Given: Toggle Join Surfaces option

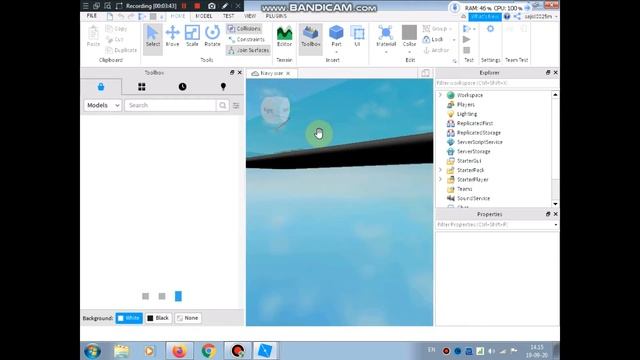Looking at the screenshot, I should [x=248, y=50].
